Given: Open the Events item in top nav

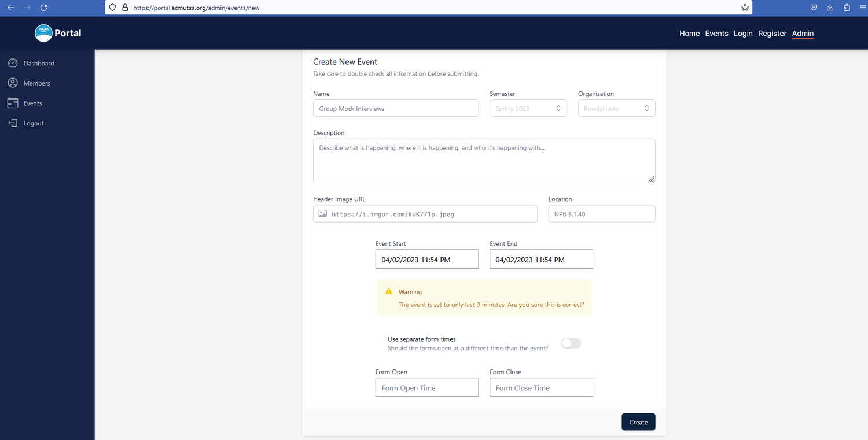Looking at the screenshot, I should pos(716,34).
